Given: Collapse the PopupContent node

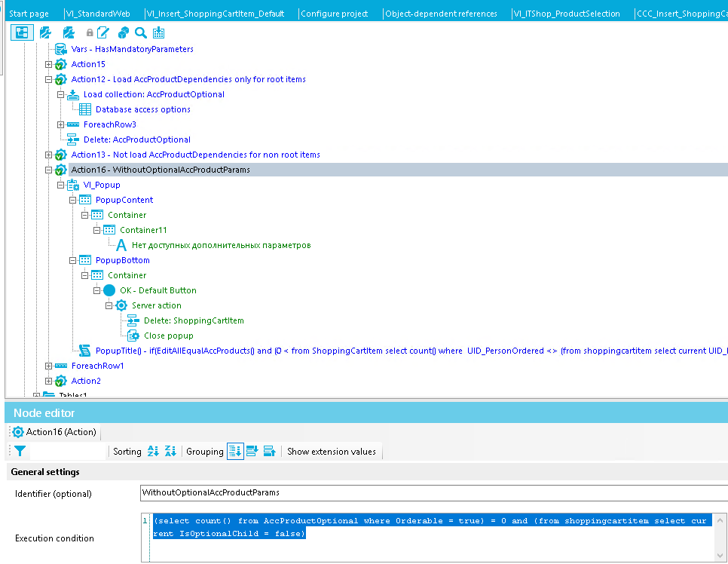Looking at the screenshot, I should [73, 200].
